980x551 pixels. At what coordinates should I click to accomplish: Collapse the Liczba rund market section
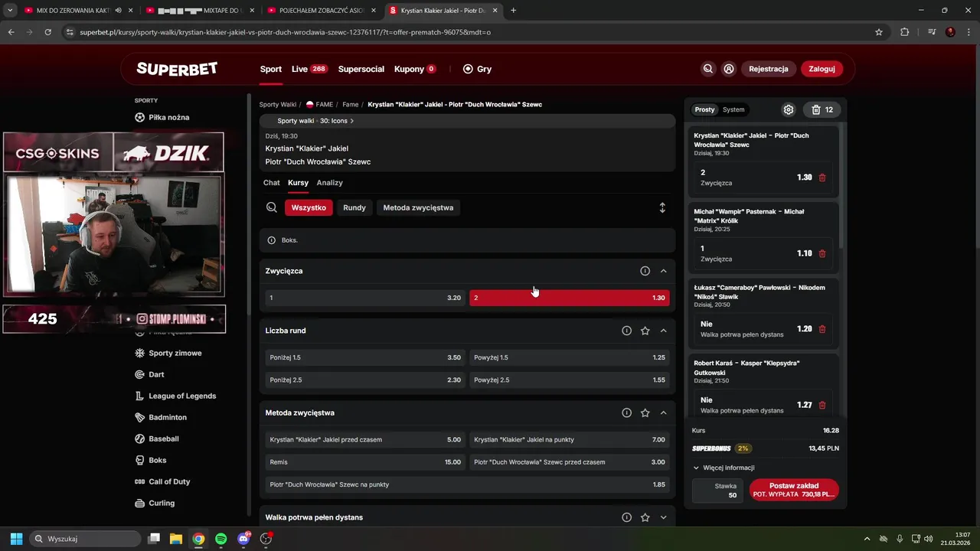663,331
